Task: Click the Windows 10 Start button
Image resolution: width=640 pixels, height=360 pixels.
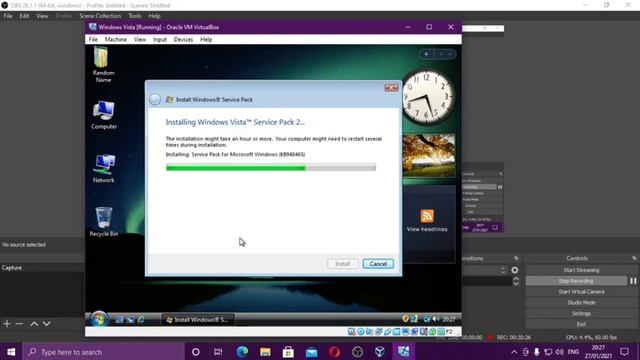Action: coord(11,352)
